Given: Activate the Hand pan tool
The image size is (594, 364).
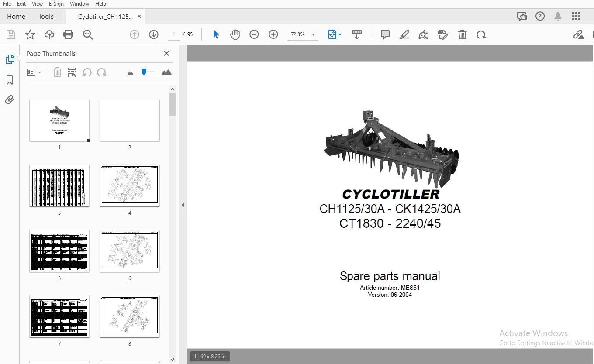Looking at the screenshot, I should 235,34.
